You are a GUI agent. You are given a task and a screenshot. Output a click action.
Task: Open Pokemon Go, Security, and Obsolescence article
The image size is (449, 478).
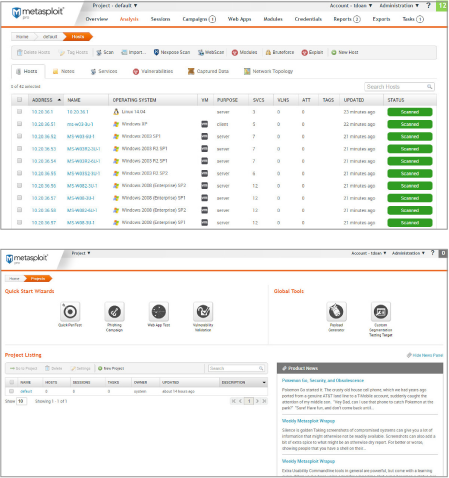point(323,380)
